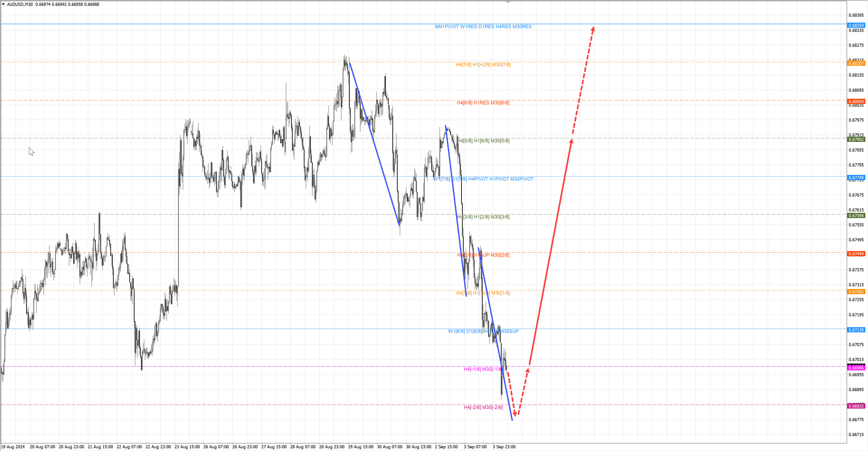Click the 0.67139 blue price tag
The width and height of the screenshot is (868, 451).
[x=856, y=330]
